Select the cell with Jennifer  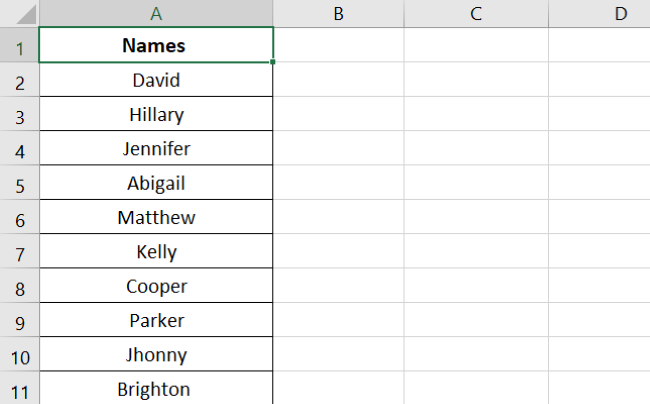point(156,149)
